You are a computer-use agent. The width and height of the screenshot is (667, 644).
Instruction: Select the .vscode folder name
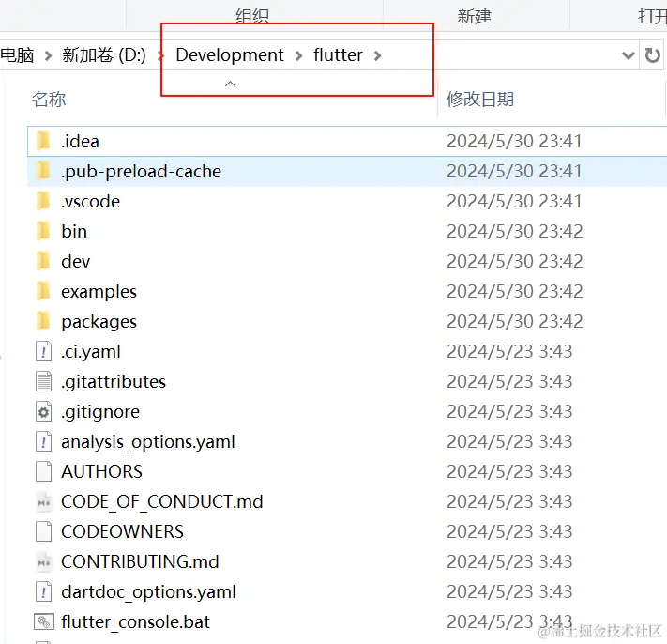pyautogui.click(x=90, y=201)
